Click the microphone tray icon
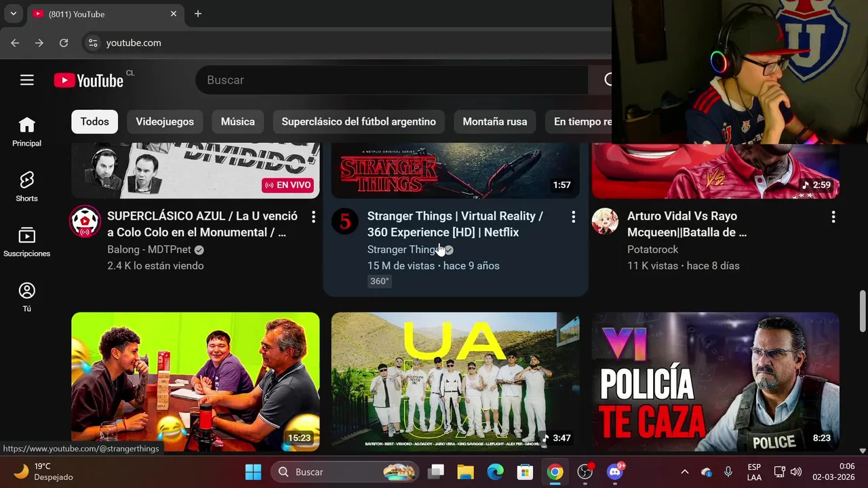The width and height of the screenshot is (868, 488). [x=728, y=472]
